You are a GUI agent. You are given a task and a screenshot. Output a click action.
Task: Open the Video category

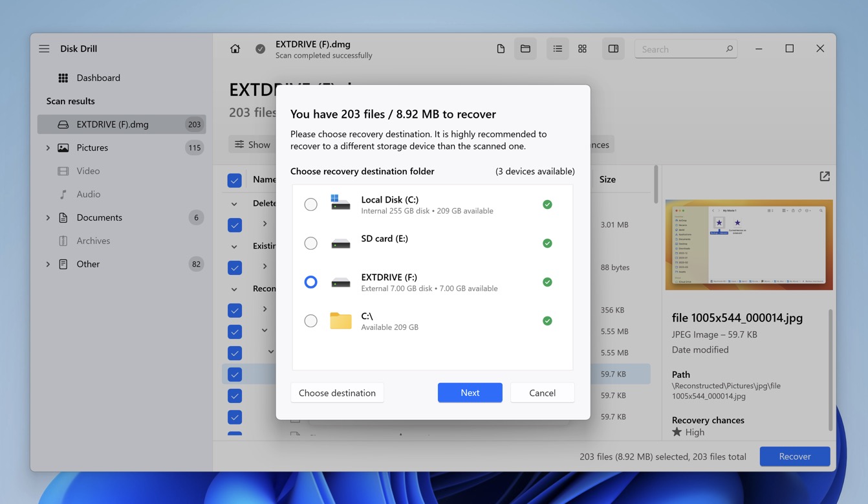122,171
